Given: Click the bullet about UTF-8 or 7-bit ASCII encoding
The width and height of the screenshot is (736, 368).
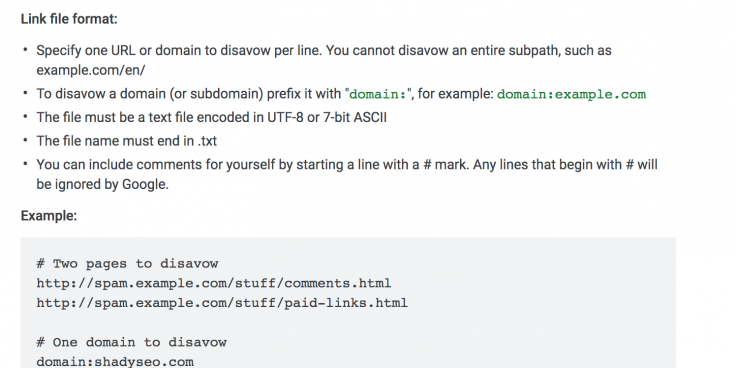Looking at the screenshot, I should [212, 117].
